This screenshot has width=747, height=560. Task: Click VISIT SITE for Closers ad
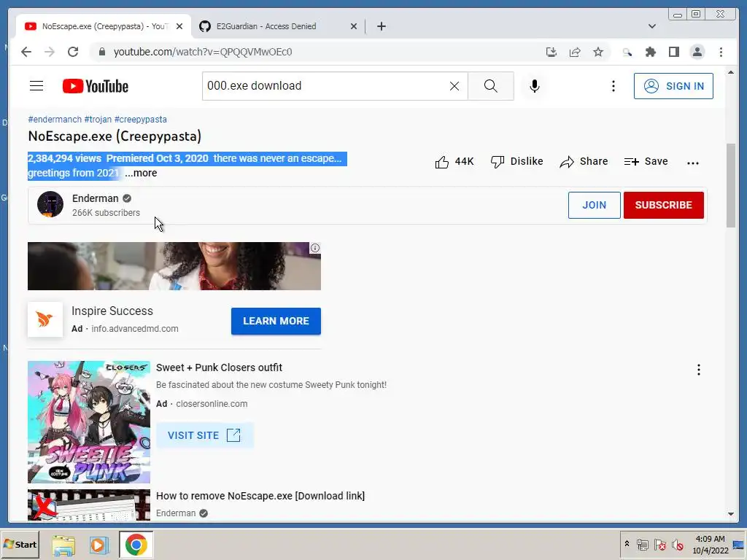[x=205, y=435]
